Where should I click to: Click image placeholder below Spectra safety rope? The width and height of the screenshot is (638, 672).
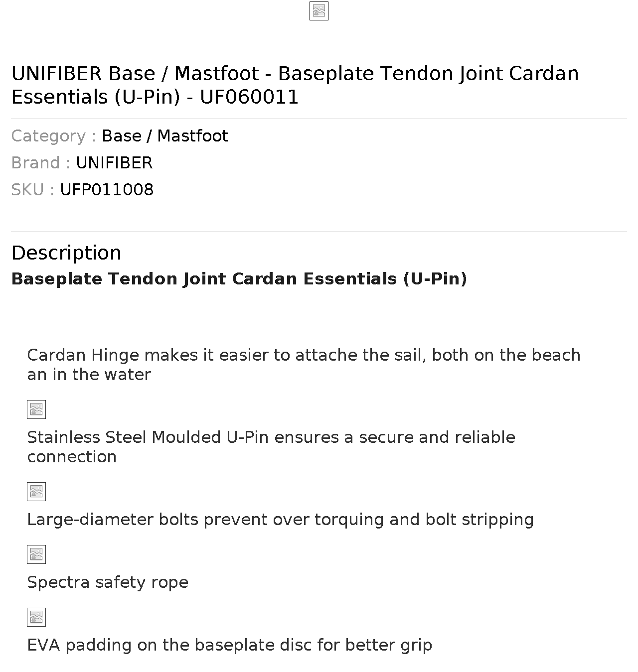click(36, 617)
